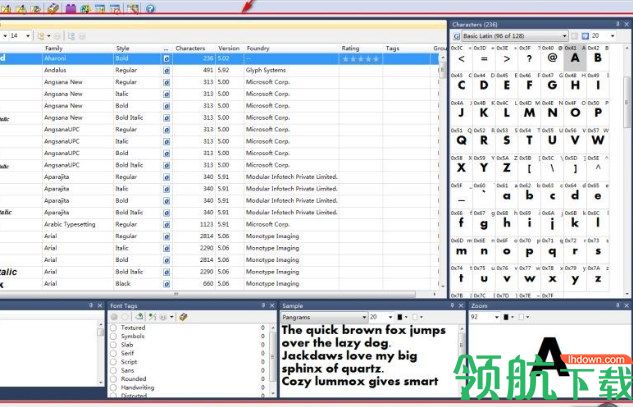This screenshot has width=633, height=407.
Task: Open the Basic Latin character block dropdown
Action: [x=564, y=36]
